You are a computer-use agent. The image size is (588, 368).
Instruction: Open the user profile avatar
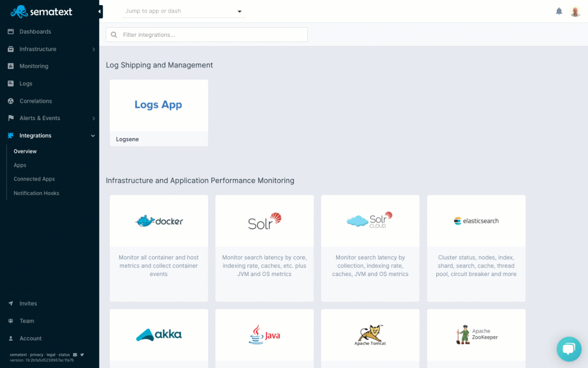click(x=575, y=11)
